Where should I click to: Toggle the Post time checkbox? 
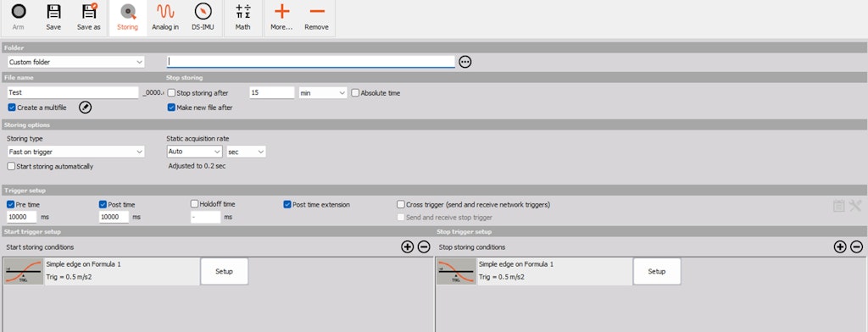103,204
